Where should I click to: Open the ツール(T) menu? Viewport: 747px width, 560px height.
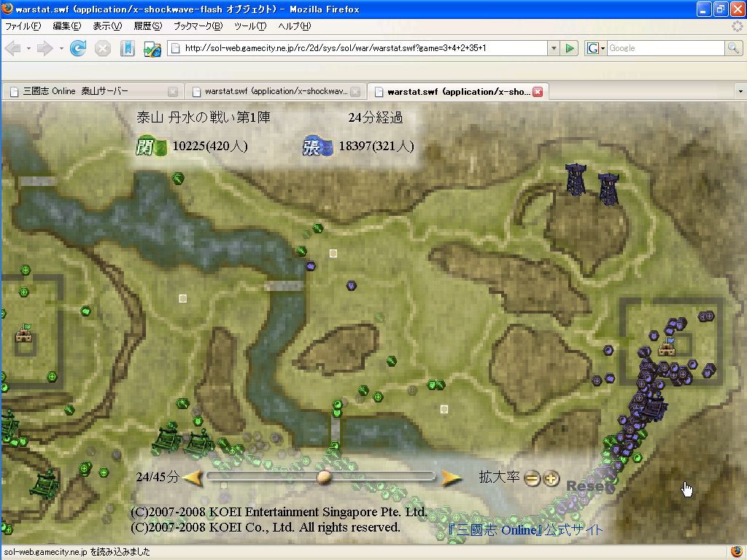[x=250, y=26]
